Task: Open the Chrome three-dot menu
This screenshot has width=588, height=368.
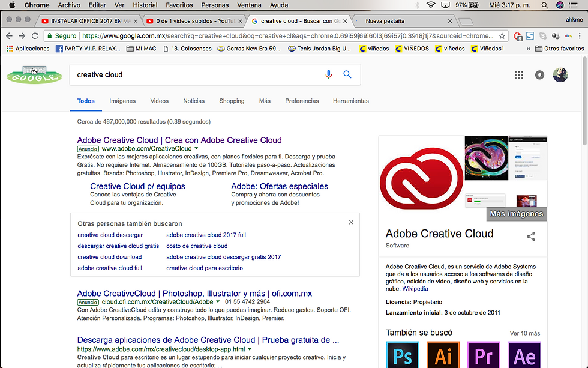Action: (x=580, y=36)
